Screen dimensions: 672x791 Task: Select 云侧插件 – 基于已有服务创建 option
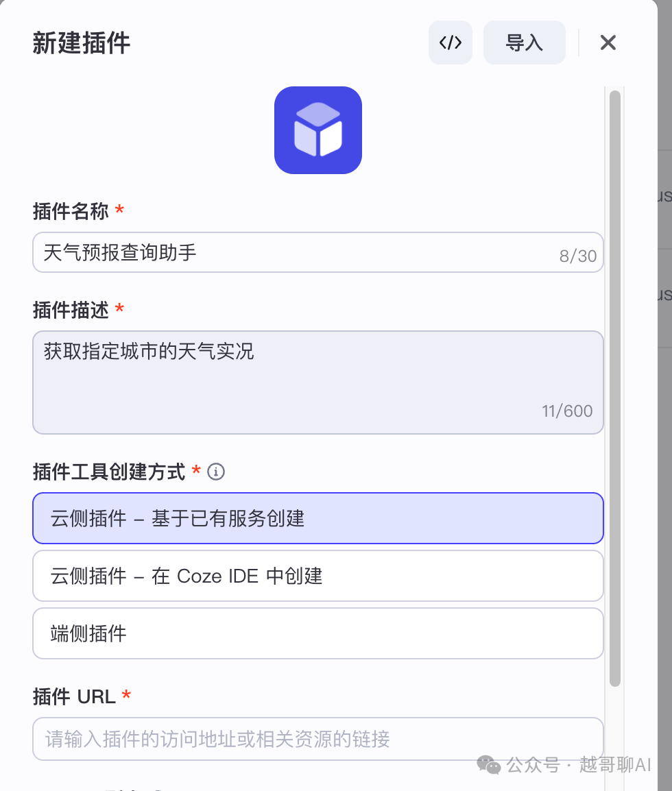coord(318,518)
